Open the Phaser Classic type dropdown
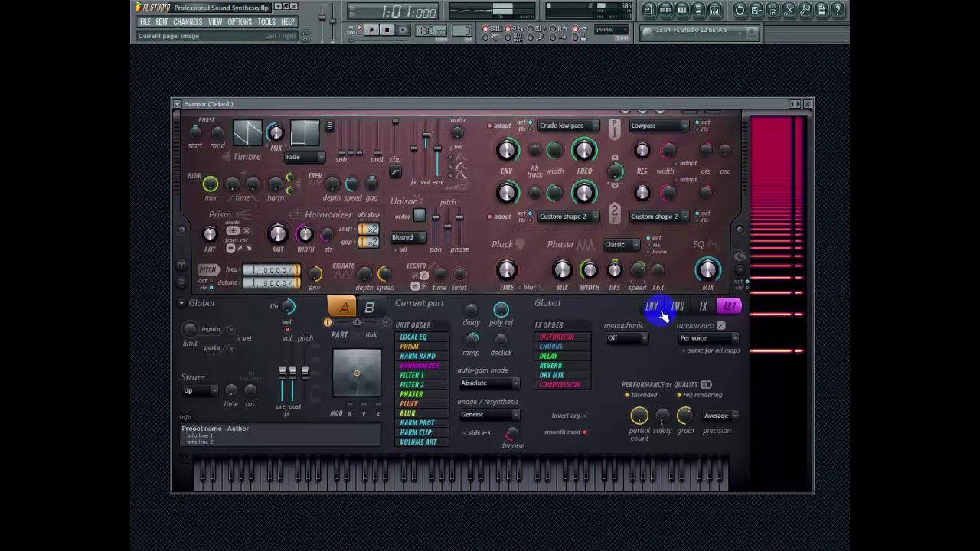The image size is (980, 551). point(621,245)
